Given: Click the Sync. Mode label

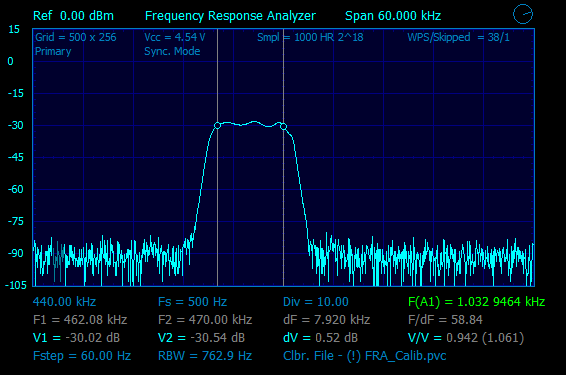Looking at the screenshot, I should coord(172,51).
